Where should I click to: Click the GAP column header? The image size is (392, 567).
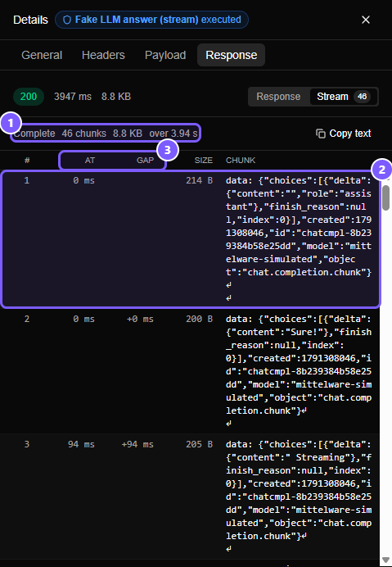click(145, 161)
